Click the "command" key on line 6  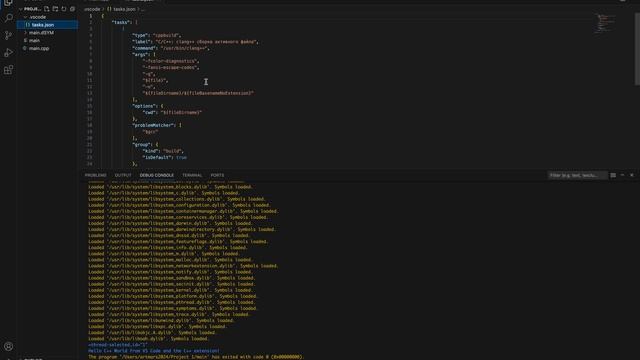tap(144, 48)
